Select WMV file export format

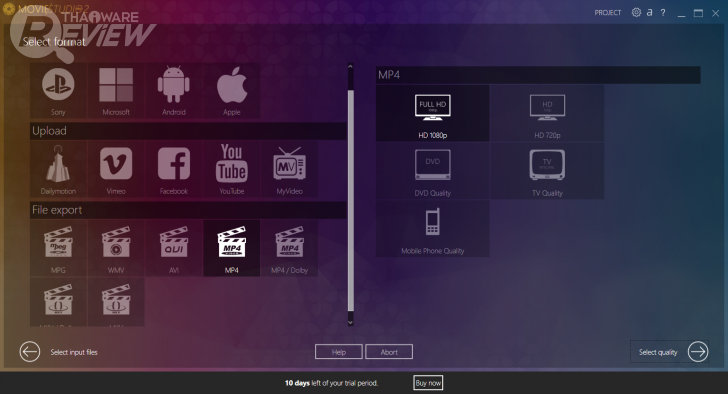click(116, 248)
